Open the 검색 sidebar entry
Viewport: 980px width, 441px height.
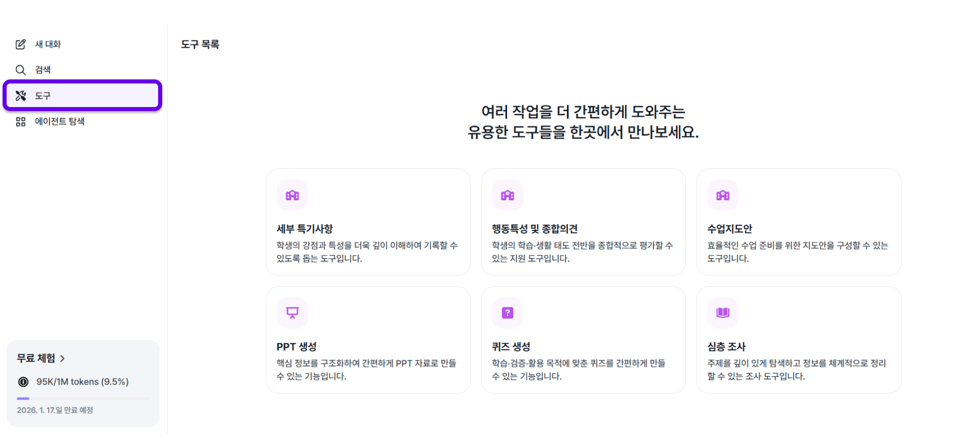point(42,70)
